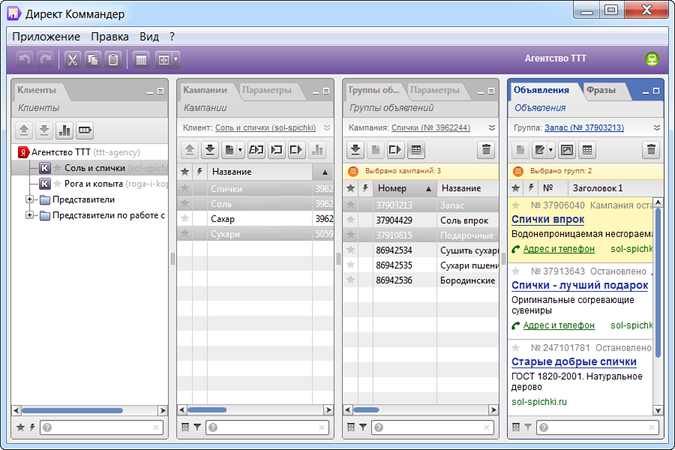Open the Спички (№ 3962244) campaign link
675x450 pixels.
pyautogui.click(x=430, y=127)
